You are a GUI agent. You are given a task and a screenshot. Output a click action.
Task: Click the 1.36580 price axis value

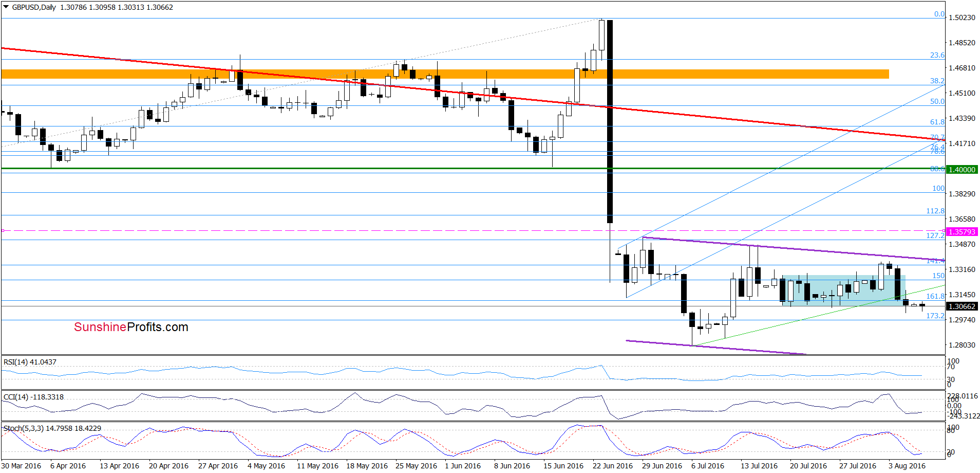(x=962, y=219)
